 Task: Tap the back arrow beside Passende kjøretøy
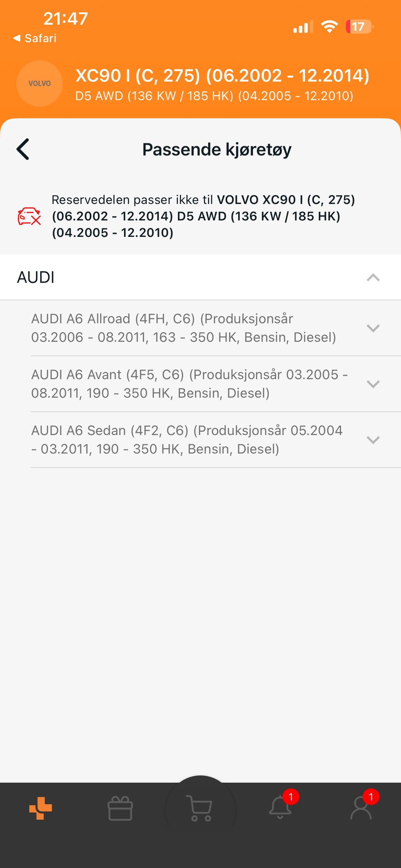click(23, 149)
